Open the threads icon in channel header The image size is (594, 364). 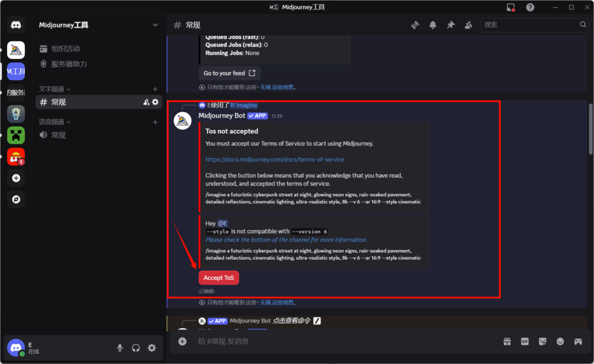[415, 25]
